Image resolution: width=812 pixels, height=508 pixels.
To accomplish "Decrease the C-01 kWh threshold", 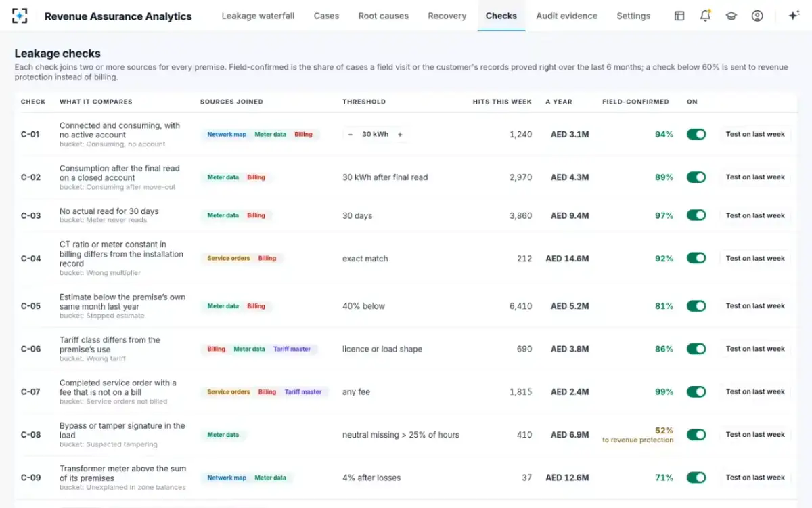I will (351, 135).
